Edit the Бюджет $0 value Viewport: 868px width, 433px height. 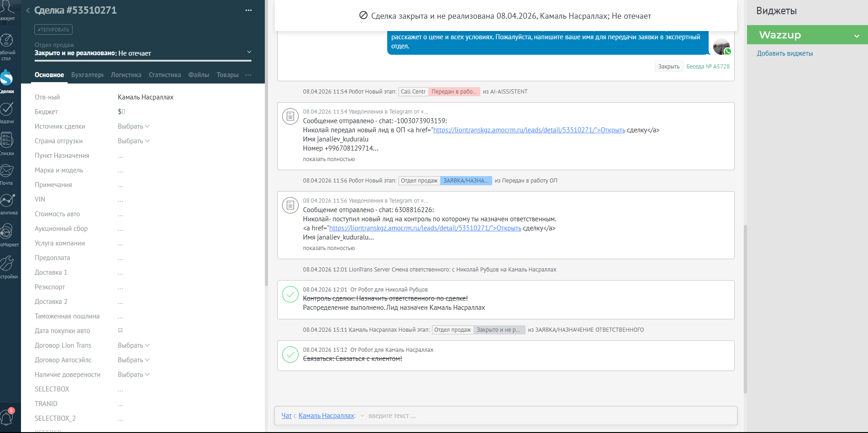121,112
